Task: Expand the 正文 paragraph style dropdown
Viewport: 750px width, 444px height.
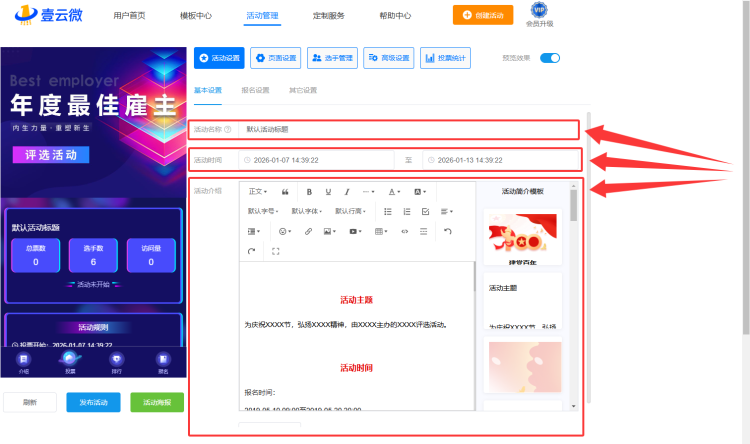Action: 258,191
